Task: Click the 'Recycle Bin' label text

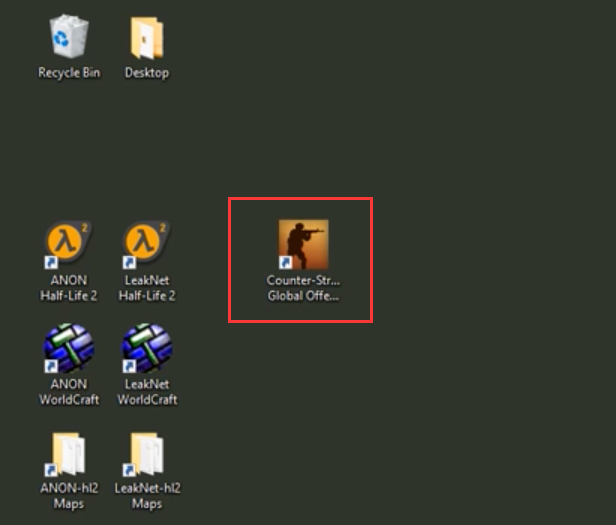Action: coord(69,73)
